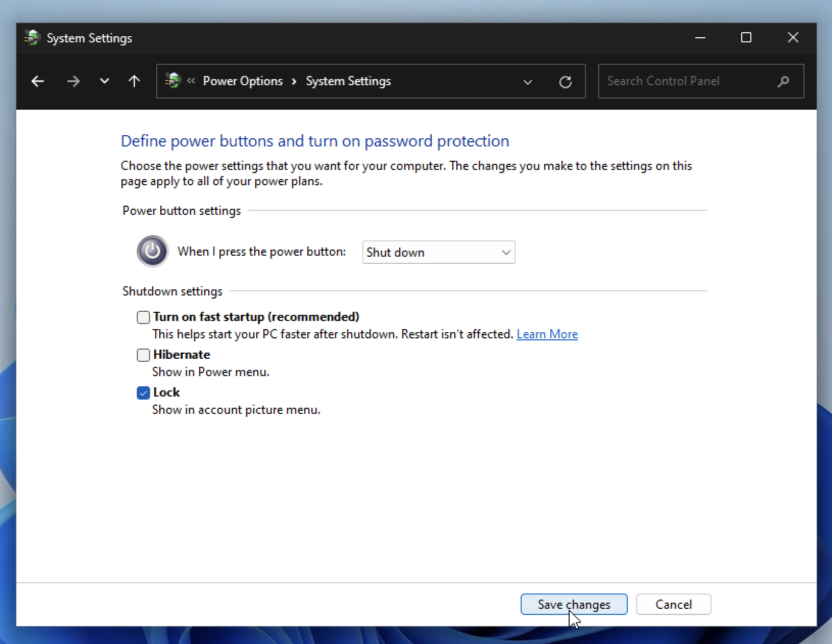
Task: Click Power Options breadcrumb
Action: pos(242,81)
